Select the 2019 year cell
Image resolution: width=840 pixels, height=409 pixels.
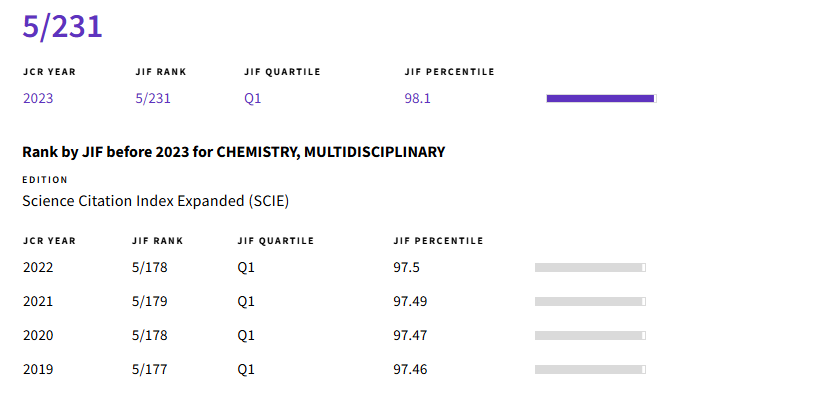pyautogui.click(x=38, y=369)
